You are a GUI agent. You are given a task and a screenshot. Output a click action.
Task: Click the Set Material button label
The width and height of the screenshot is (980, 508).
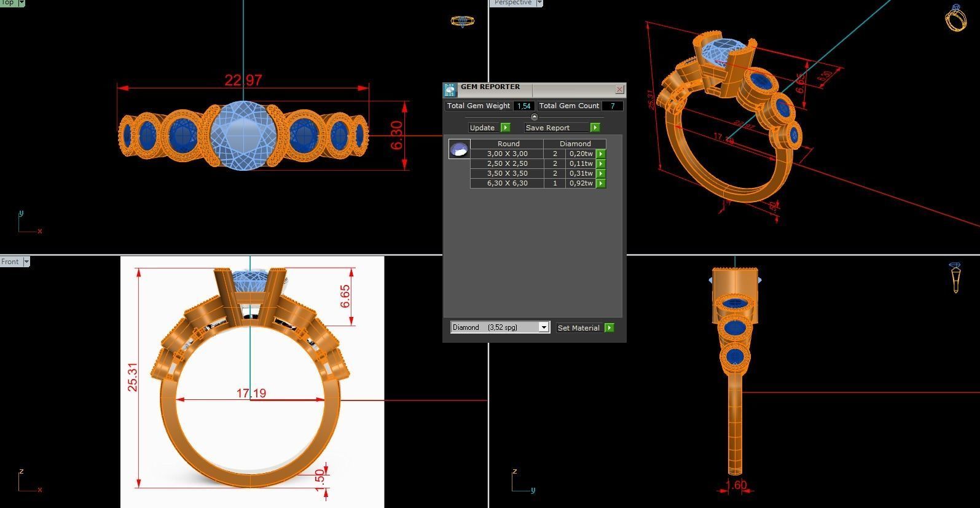(x=579, y=328)
